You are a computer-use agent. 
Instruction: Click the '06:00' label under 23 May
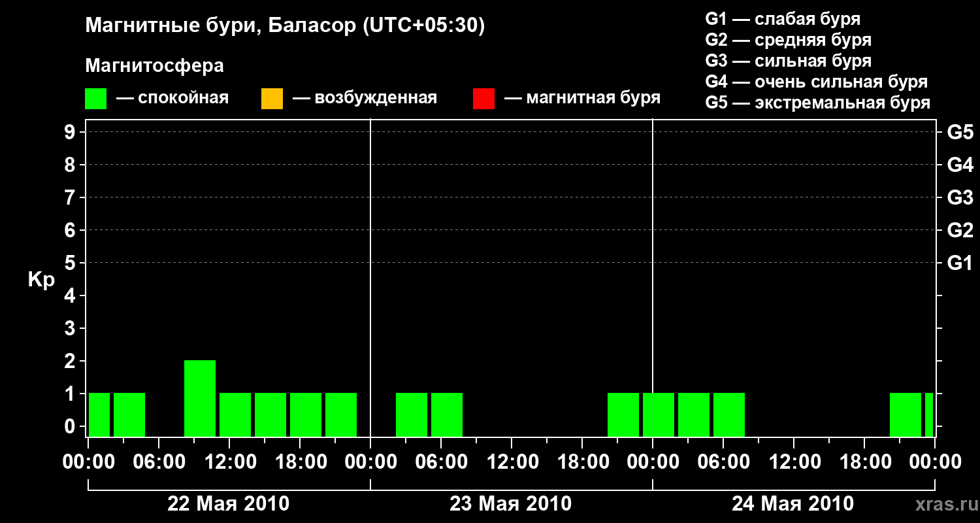click(x=441, y=462)
